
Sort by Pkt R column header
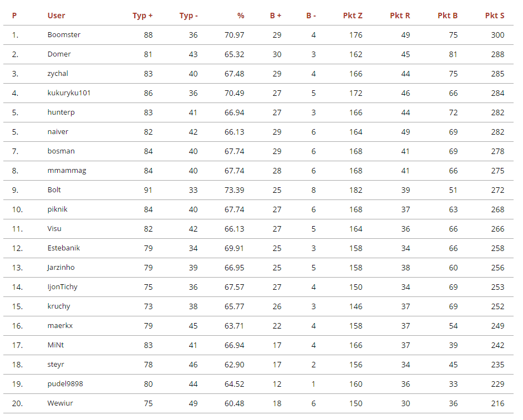point(400,16)
